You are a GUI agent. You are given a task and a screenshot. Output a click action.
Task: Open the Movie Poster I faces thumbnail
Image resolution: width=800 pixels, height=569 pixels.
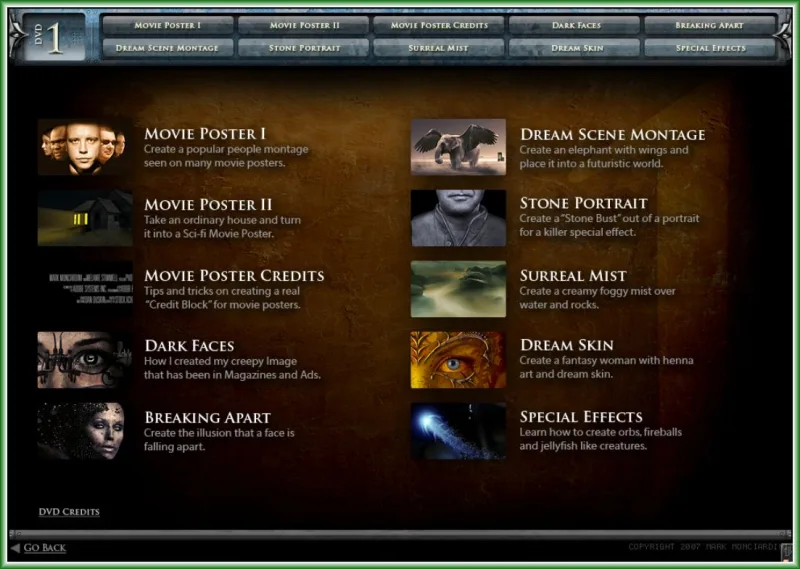click(85, 147)
